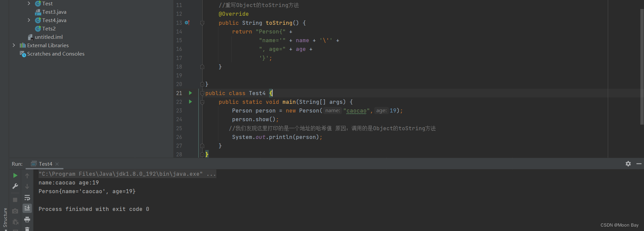644x231 pixels.
Task: Click run gutter icon beside main method
Action: [190, 102]
